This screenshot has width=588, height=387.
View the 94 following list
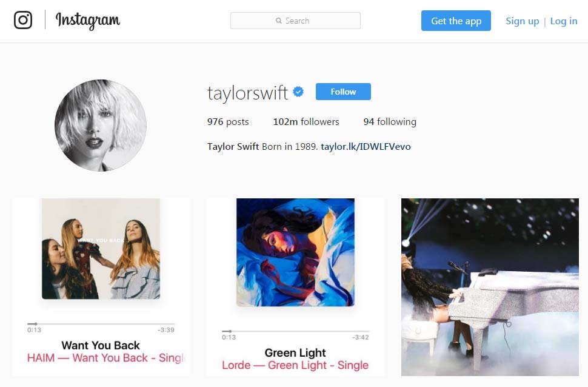coord(390,121)
